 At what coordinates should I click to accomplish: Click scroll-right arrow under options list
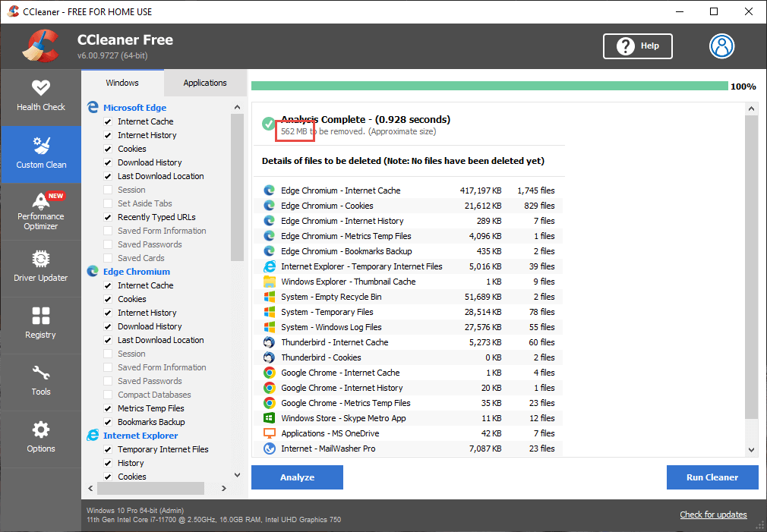(223, 488)
